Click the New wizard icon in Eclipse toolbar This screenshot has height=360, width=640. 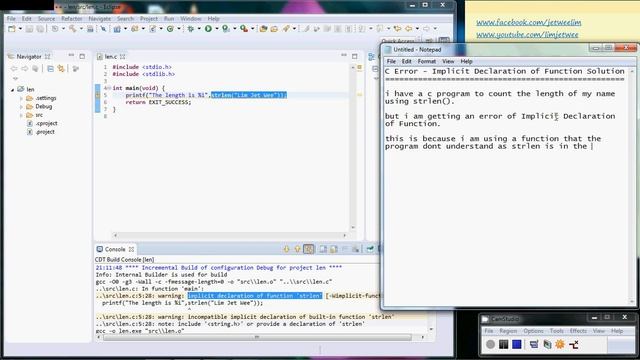tap(12, 29)
